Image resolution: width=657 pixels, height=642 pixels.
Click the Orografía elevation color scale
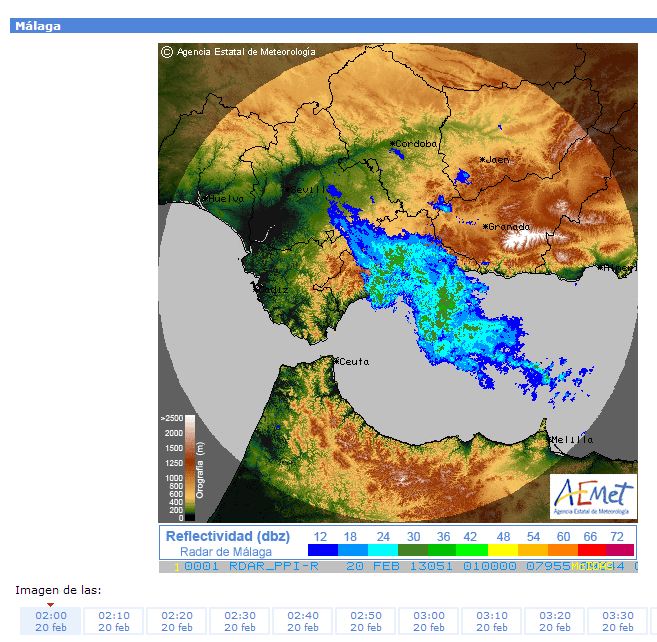[x=190, y=468]
